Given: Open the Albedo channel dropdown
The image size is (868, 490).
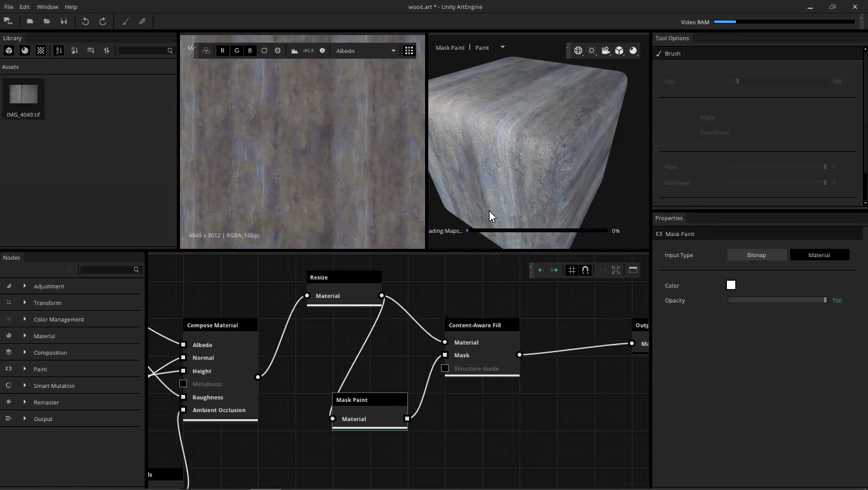Looking at the screenshot, I should coord(366,50).
